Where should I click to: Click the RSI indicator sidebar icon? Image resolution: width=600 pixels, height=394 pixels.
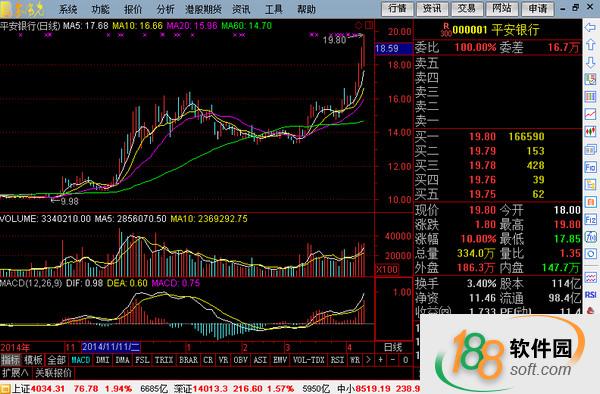coord(590,295)
